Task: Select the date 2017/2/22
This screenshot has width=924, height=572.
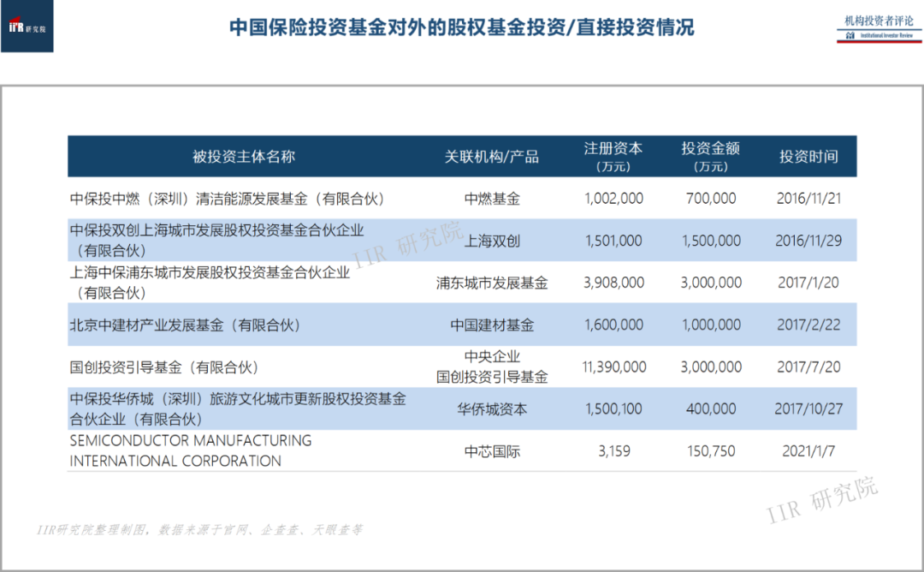Action: [x=808, y=325]
